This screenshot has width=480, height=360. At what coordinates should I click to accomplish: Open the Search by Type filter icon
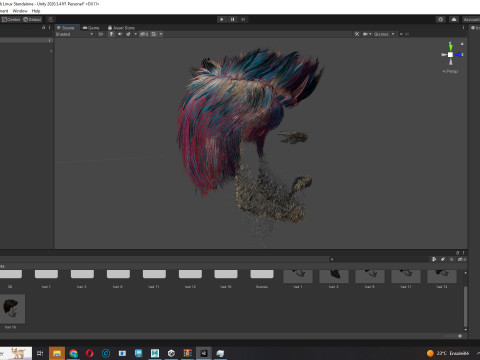pos(434,259)
